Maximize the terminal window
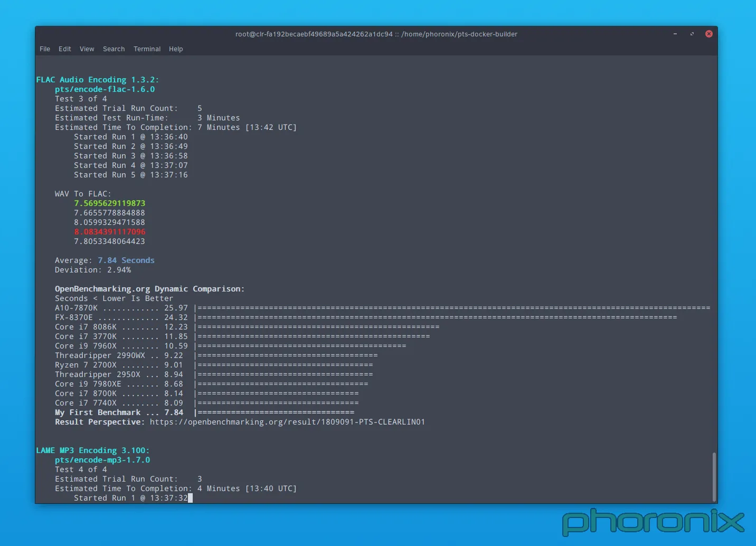The height and width of the screenshot is (546, 756). (692, 34)
